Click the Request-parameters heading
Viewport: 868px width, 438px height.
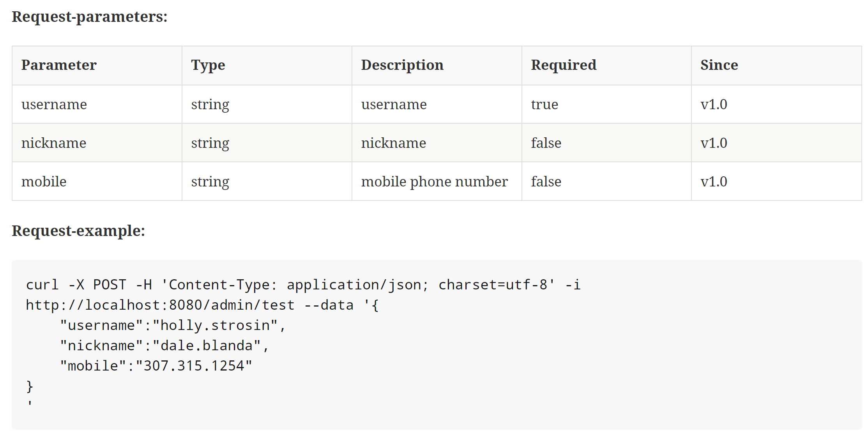[x=90, y=17]
